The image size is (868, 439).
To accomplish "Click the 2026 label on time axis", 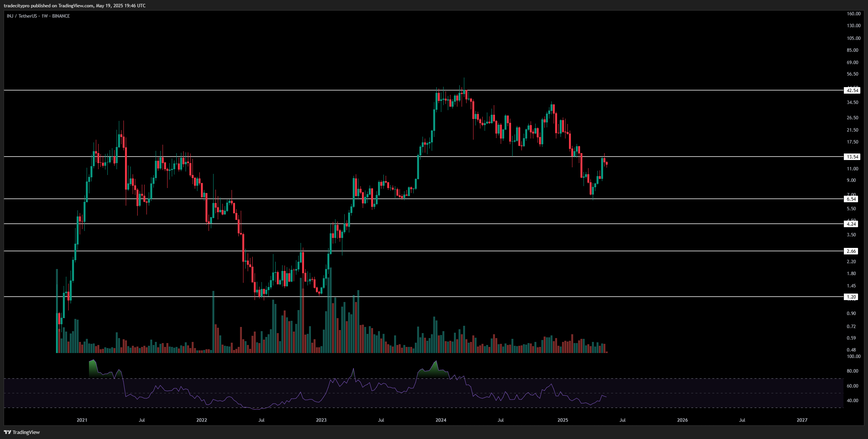I will 682,420.
